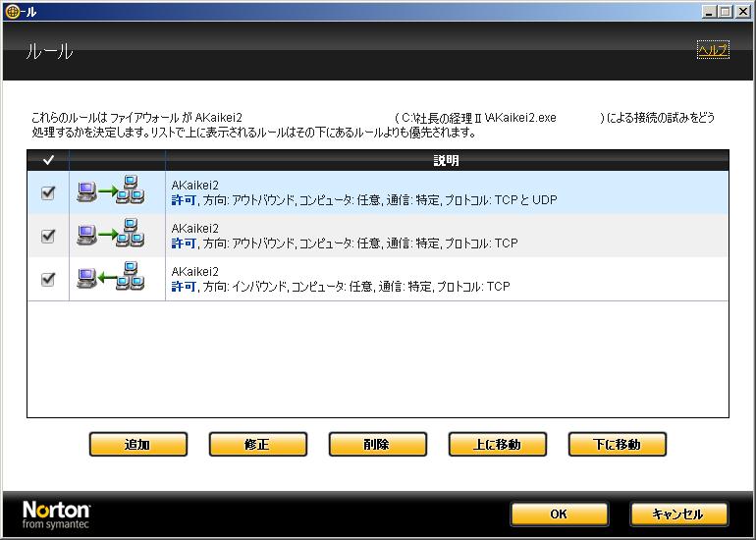Move rule down with 下に移動

point(617,445)
